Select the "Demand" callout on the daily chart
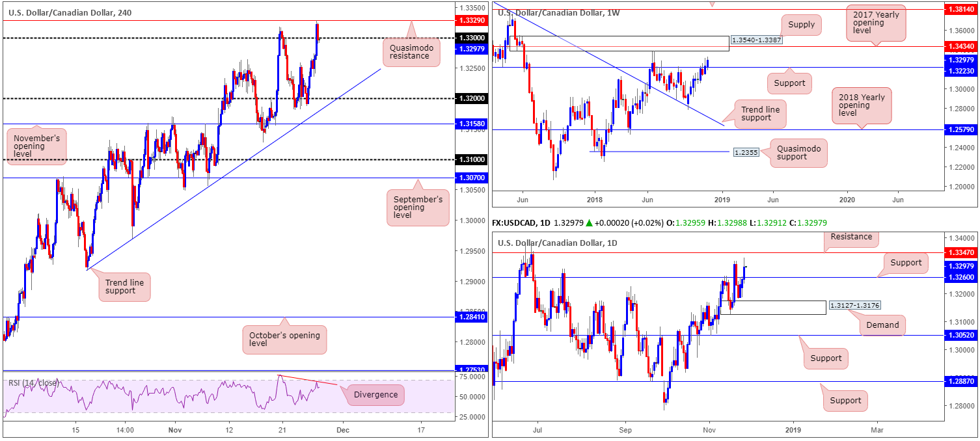The width and height of the screenshot is (980, 441). pyautogui.click(x=882, y=325)
